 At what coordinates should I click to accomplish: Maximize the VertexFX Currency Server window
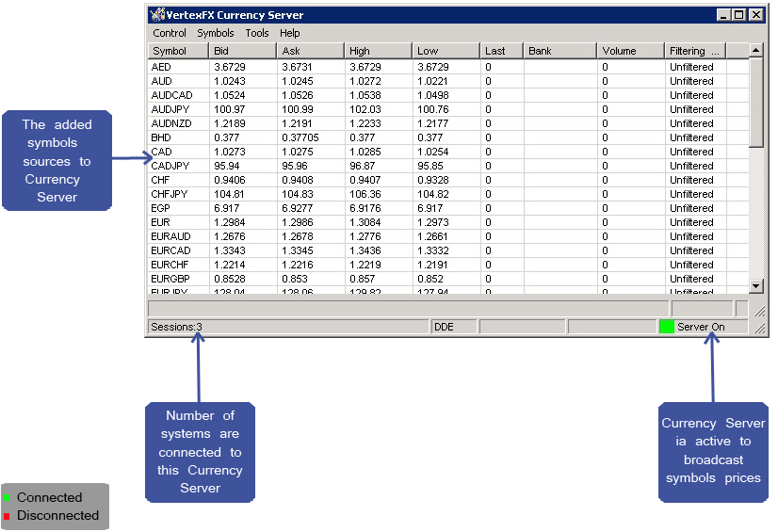click(x=738, y=15)
